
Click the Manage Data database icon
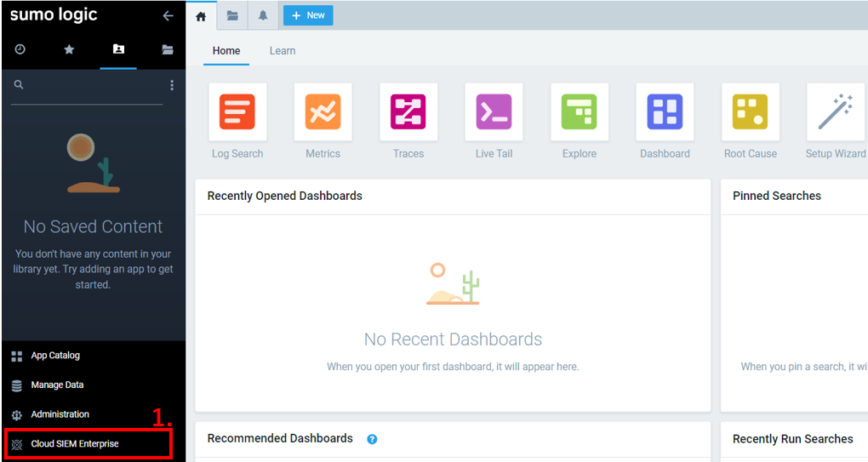click(x=17, y=385)
